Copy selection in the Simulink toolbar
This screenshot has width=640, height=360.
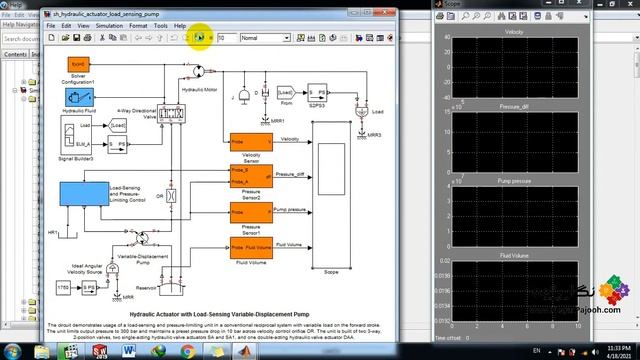[113, 38]
